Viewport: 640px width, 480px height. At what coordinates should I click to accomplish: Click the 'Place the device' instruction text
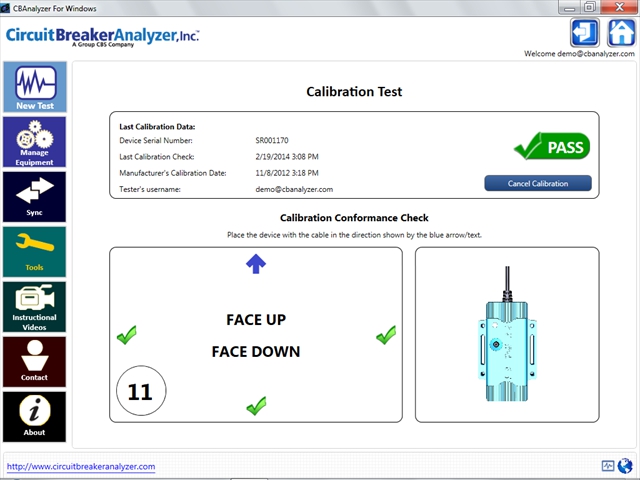354,235
